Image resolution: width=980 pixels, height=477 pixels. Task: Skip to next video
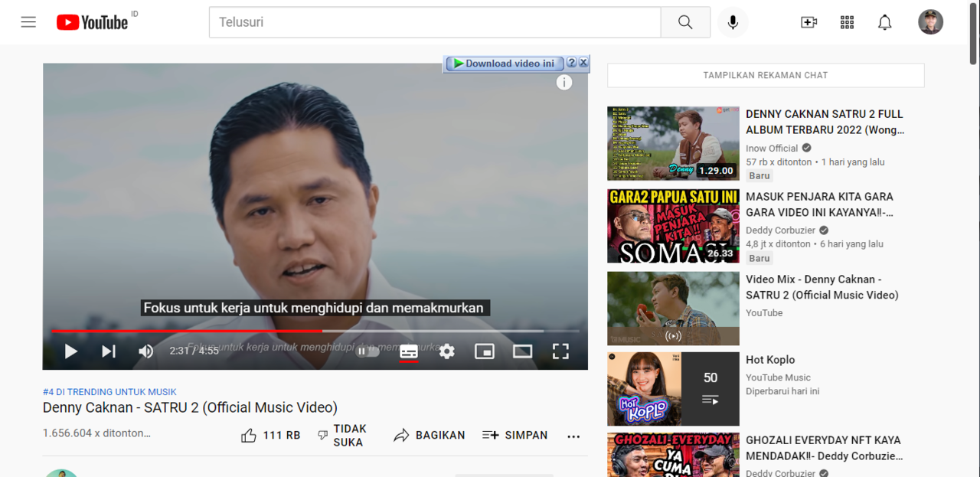pos(109,351)
